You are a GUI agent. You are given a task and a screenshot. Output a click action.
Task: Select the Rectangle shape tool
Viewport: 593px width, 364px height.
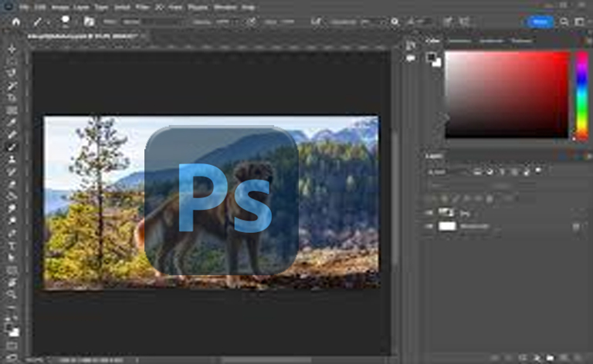12,270
